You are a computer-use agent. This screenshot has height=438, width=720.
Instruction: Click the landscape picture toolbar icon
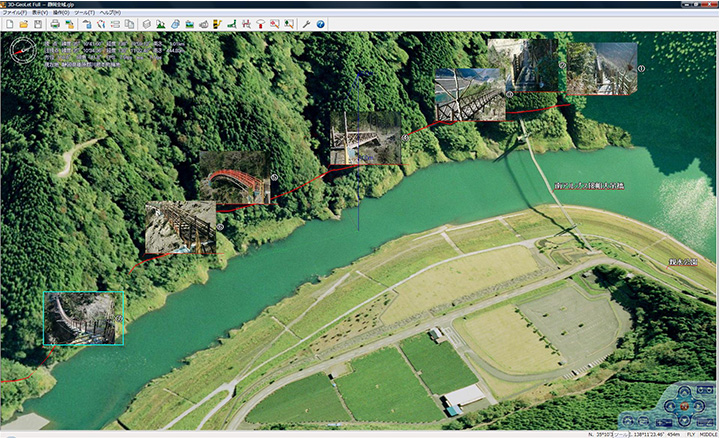click(x=189, y=24)
